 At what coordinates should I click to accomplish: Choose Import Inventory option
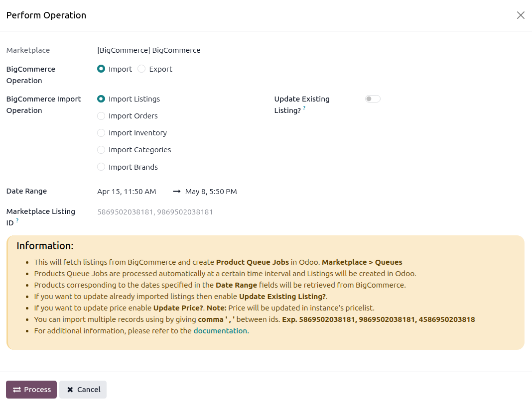click(101, 133)
